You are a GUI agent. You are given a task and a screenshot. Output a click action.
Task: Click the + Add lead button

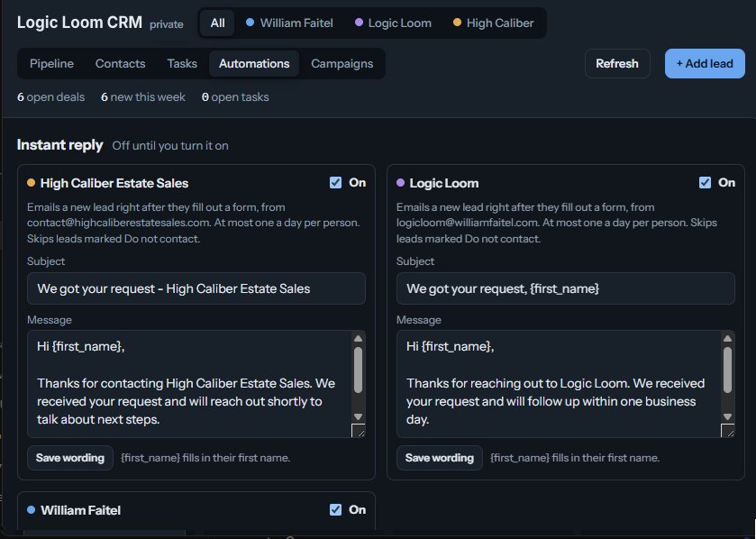[705, 64]
